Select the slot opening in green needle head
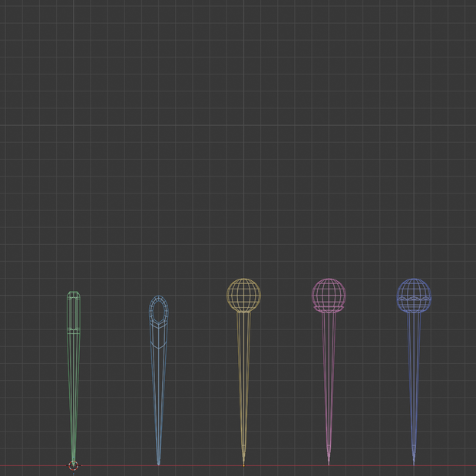This screenshot has height=476, width=476. coord(74,313)
